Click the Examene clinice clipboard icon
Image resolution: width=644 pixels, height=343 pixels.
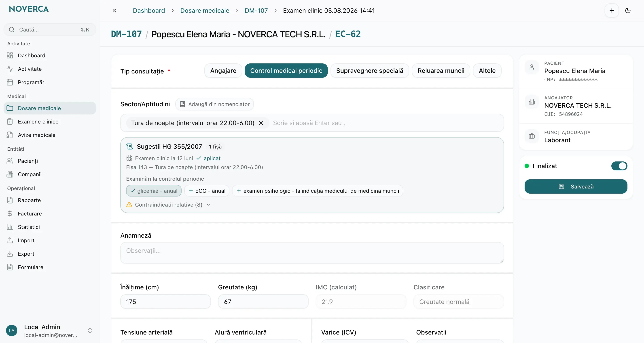pyautogui.click(x=10, y=121)
